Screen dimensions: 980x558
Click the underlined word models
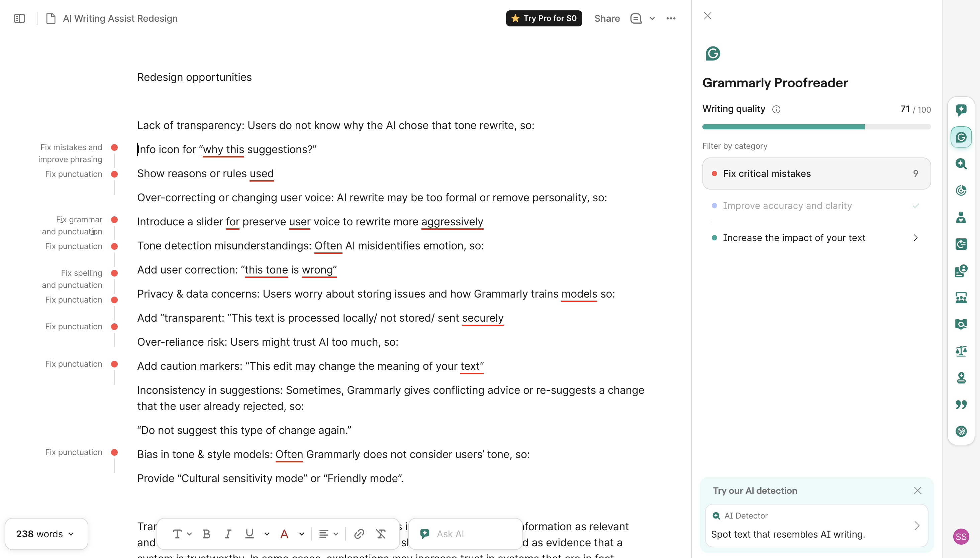point(579,294)
